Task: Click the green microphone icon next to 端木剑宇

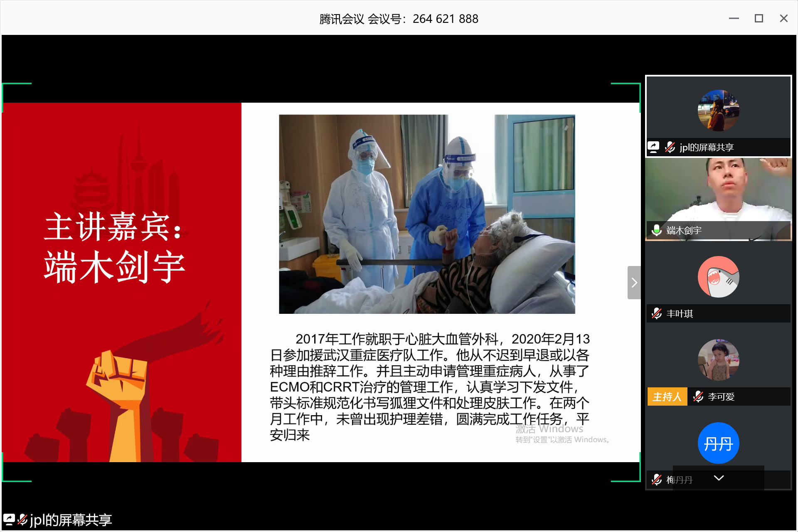Action: pyautogui.click(x=657, y=230)
